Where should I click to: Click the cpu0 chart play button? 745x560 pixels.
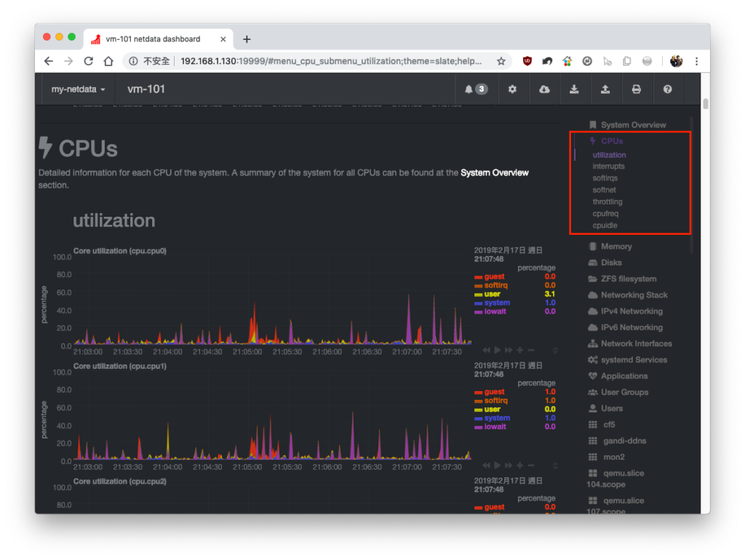(x=498, y=350)
